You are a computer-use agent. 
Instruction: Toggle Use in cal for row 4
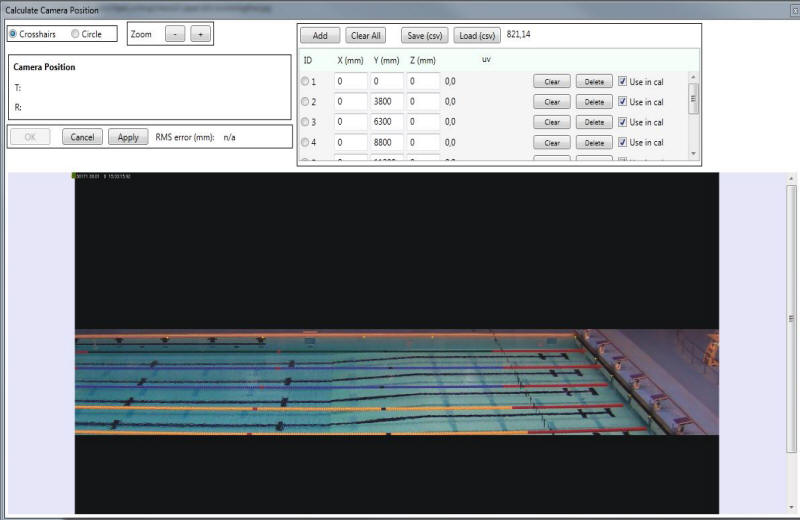[622, 142]
